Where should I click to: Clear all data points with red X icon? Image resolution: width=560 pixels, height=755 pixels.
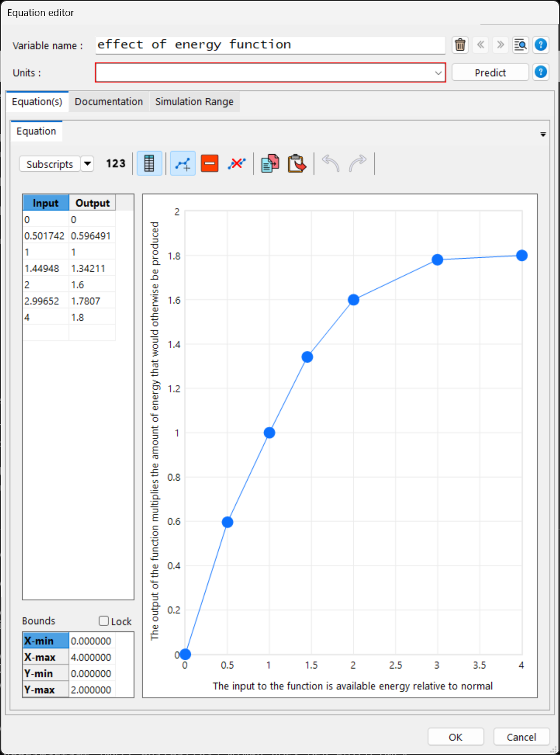point(236,163)
